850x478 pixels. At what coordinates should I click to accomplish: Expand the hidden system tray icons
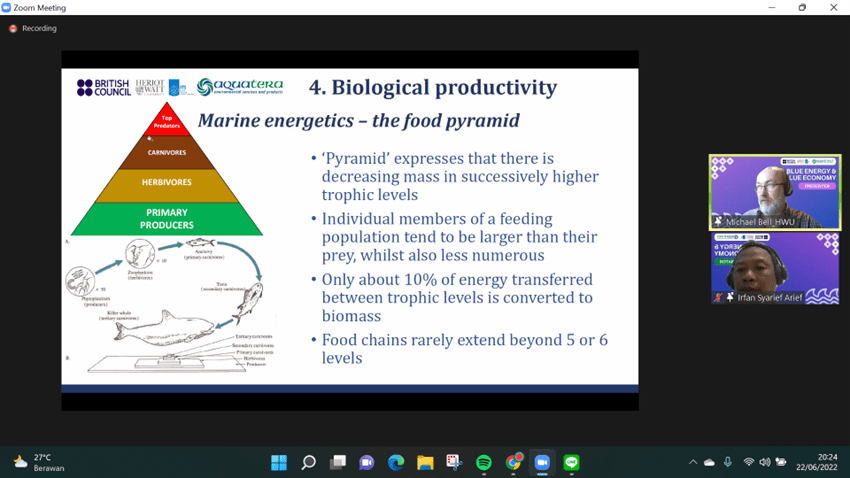click(x=692, y=462)
